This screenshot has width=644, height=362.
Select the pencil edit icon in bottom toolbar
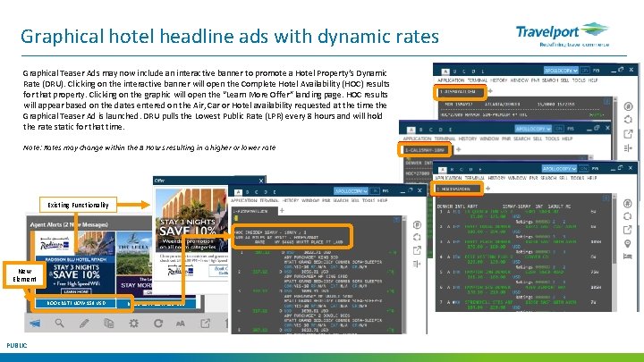(84, 324)
